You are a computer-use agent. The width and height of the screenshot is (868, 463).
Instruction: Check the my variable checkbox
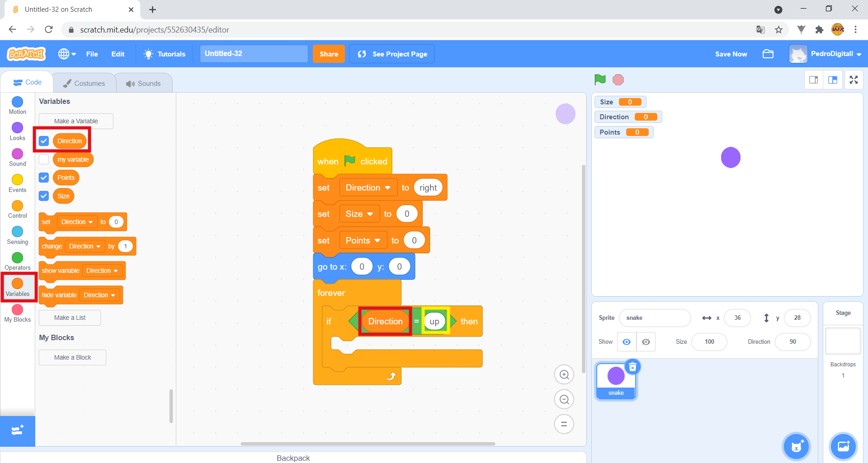click(44, 159)
